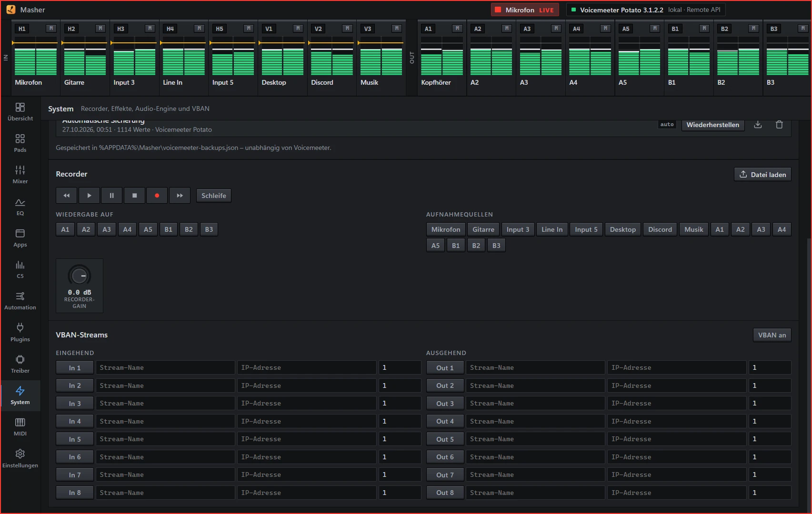Mute the H1 Mikrofon strip
Screen dimensions: 812x514
click(x=51, y=29)
